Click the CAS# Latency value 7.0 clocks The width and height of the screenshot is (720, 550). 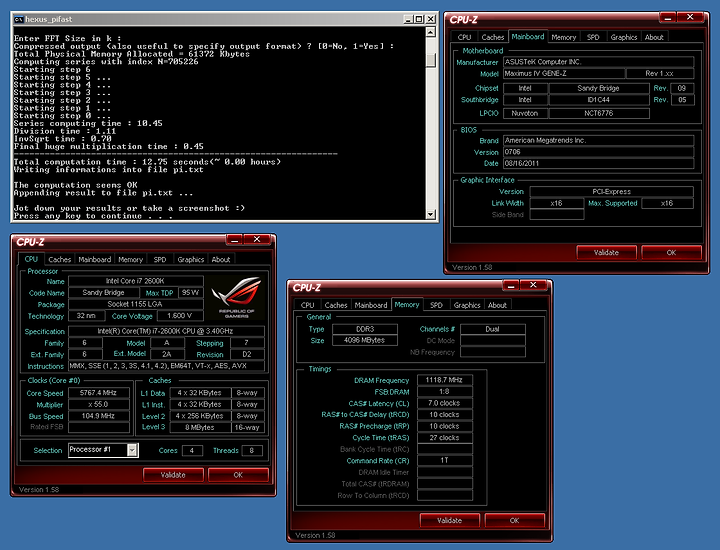tap(444, 403)
